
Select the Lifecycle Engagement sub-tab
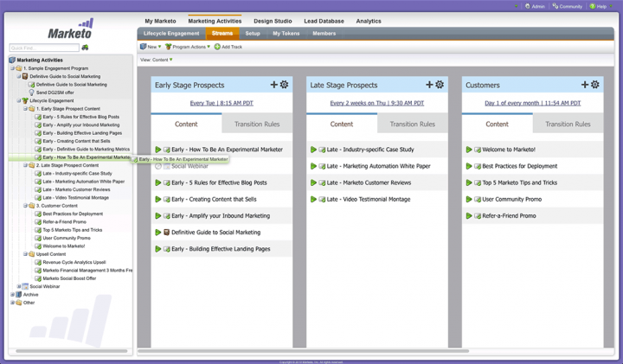pos(171,34)
